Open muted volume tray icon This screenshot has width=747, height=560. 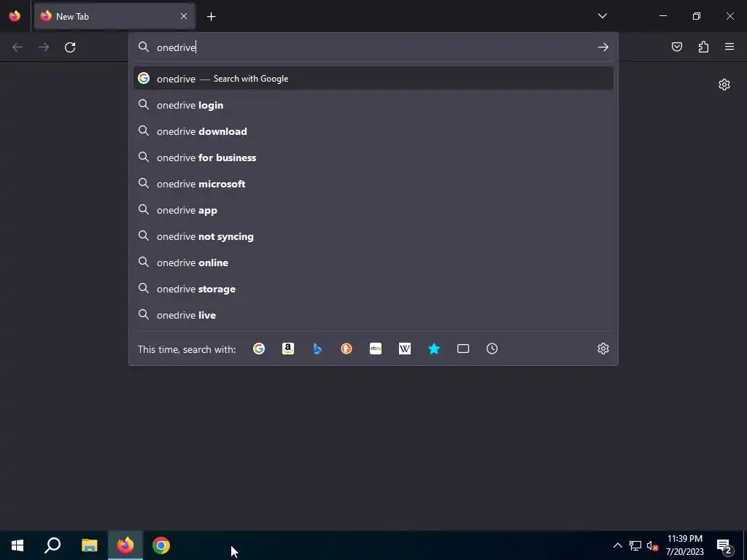pyautogui.click(x=652, y=545)
